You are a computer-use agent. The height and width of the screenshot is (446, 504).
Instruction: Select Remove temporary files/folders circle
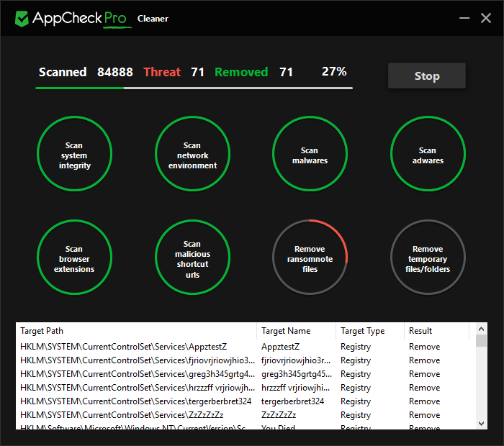point(428,259)
